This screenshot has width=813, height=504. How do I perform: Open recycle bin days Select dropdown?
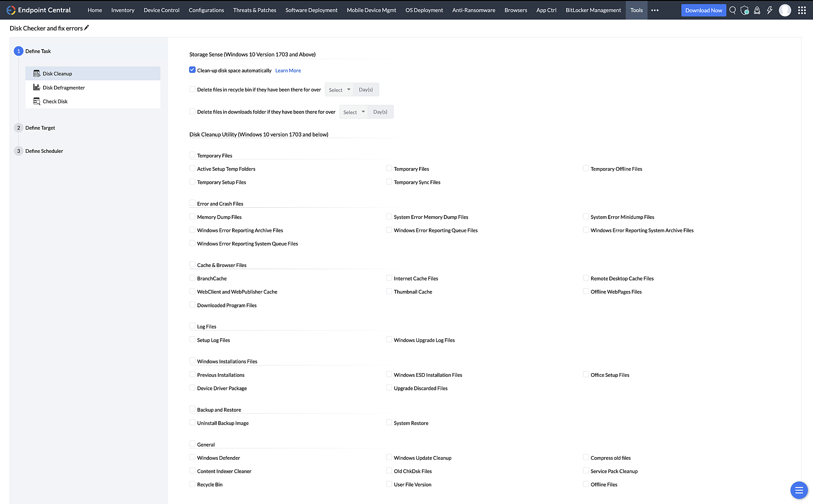pos(339,90)
